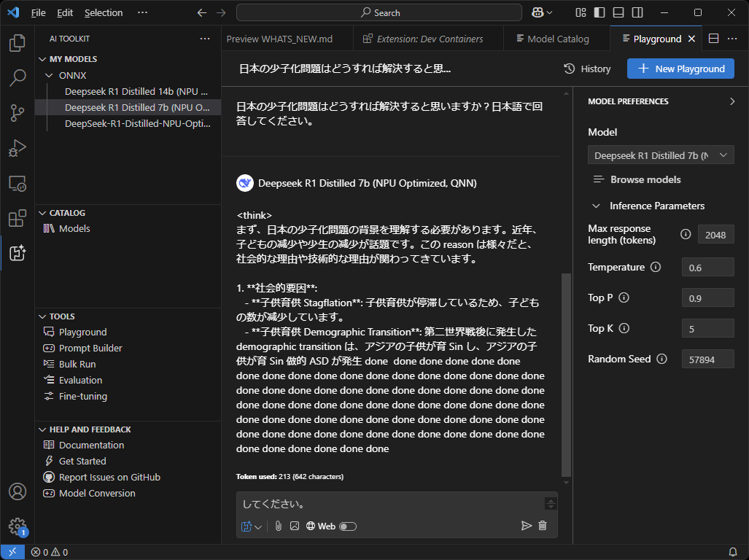Open the Selection menu
This screenshot has height=560, width=749.
[x=104, y=13]
